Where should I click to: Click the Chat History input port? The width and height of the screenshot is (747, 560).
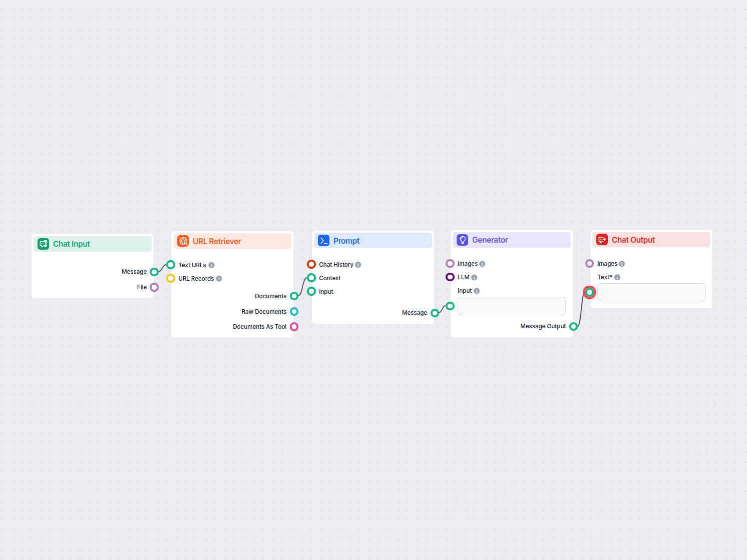[x=311, y=264]
